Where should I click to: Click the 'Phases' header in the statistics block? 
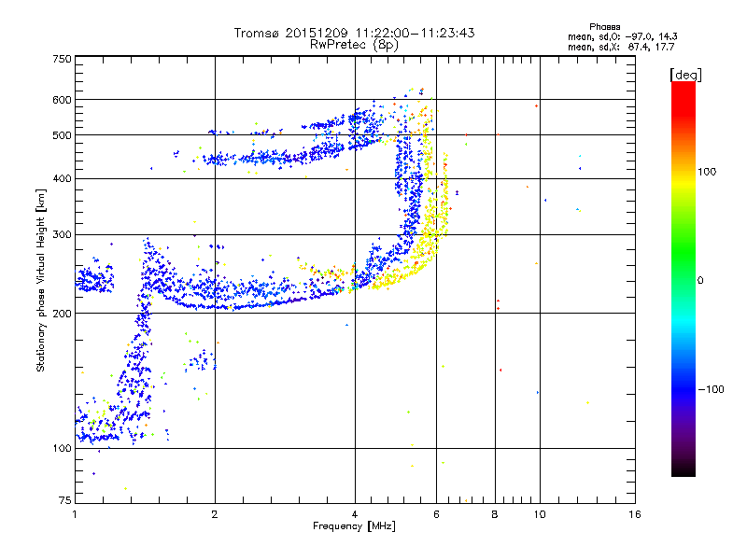pyautogui.click(x=604, y=27)
